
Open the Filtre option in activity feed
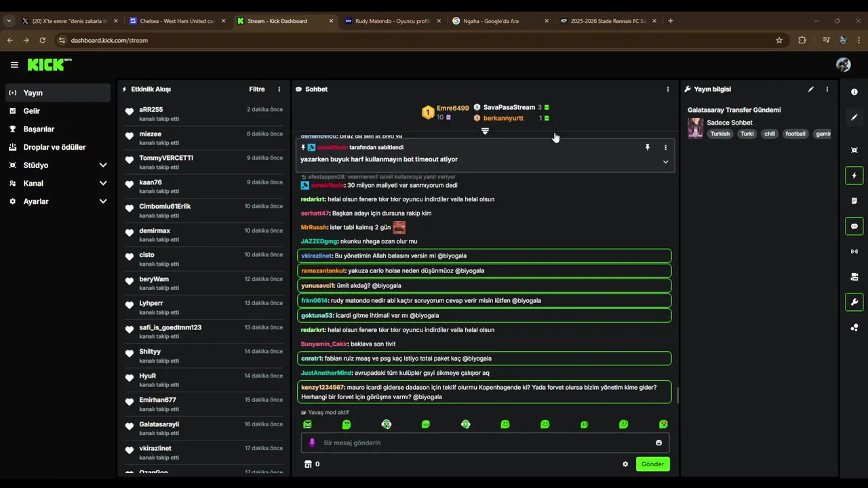click(256, 89)
